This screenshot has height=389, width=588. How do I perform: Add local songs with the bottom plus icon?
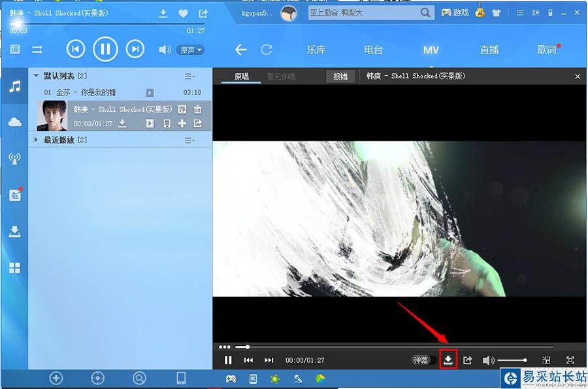[56, 378]
